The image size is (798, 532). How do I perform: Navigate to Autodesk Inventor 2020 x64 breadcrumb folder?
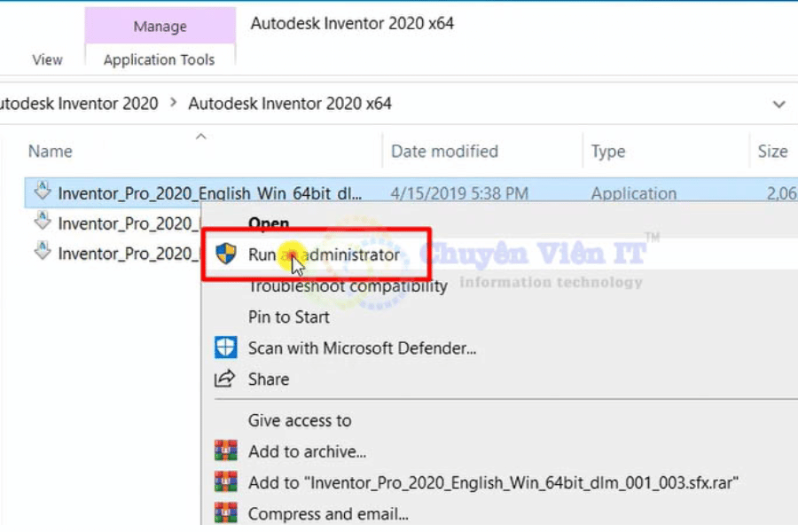290,104
